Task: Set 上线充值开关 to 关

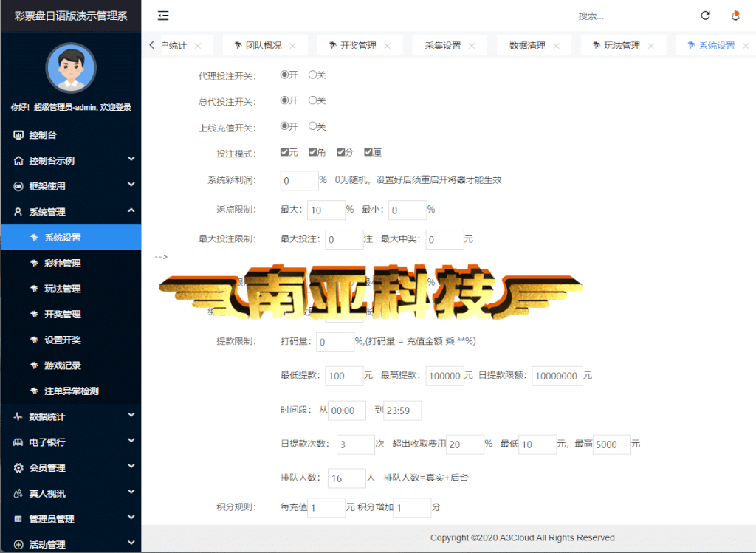Action: click(312, 126)
